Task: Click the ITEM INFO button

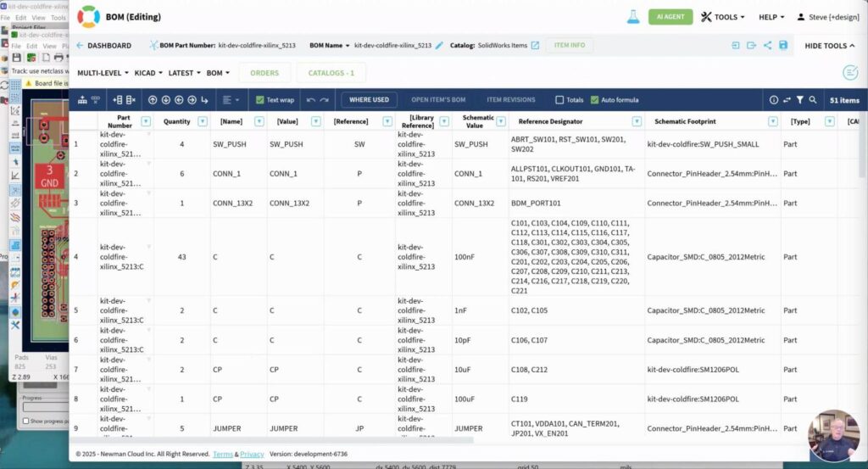Action: [x=569, y=46]
